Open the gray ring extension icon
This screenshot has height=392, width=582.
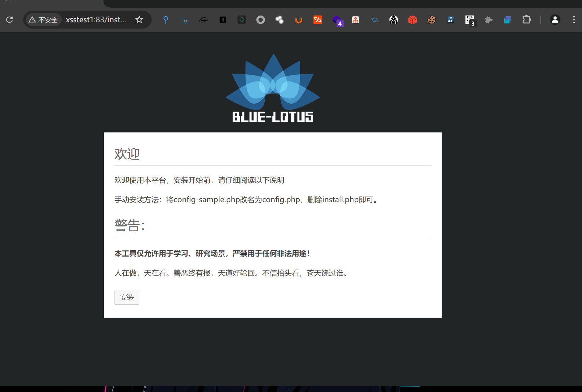261,20
